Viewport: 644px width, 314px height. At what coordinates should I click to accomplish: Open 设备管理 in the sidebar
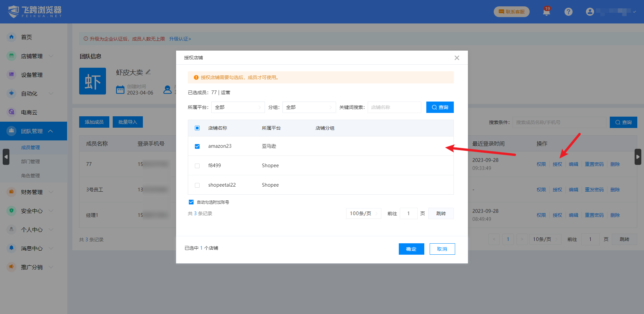click(x=32, y=75)
